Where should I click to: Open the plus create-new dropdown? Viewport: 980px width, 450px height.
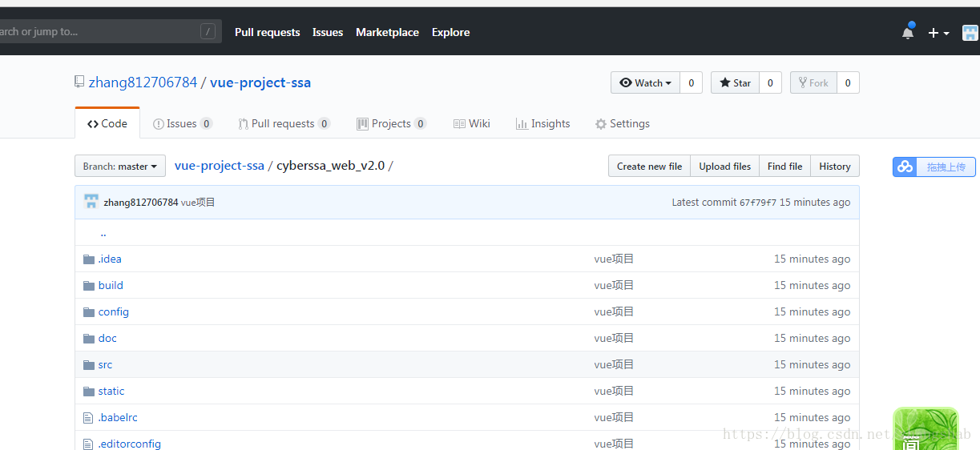point(938,33)
